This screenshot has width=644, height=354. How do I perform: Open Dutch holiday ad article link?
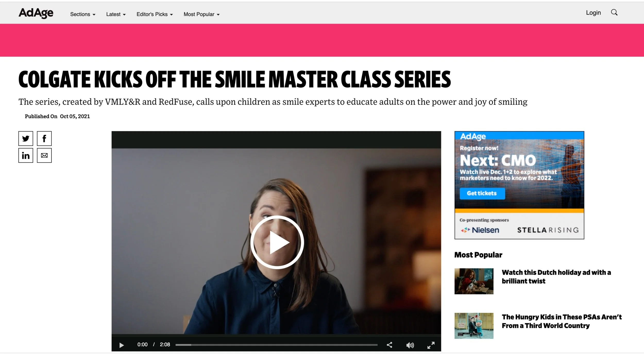(556, 276)
